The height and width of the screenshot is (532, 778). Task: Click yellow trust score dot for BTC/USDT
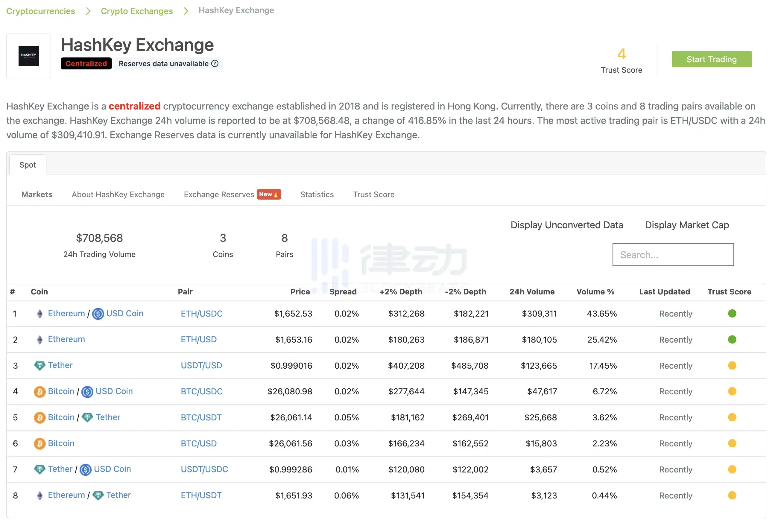tap(732, 417)
